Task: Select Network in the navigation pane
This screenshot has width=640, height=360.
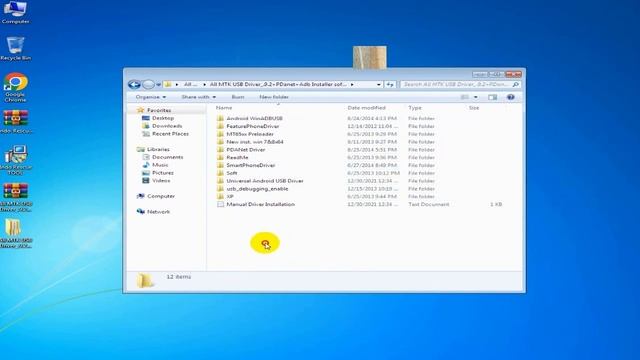Action: click(x=158, y=212)
